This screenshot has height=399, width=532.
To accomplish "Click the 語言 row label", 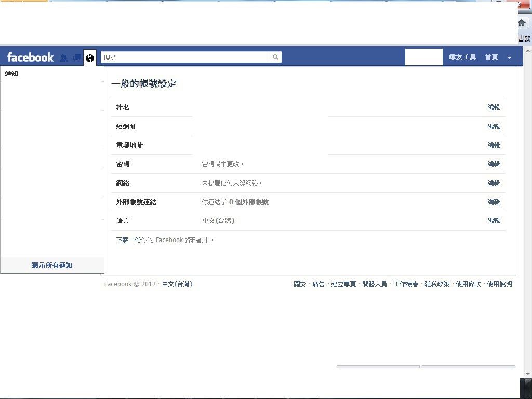I will click(123, 220).
